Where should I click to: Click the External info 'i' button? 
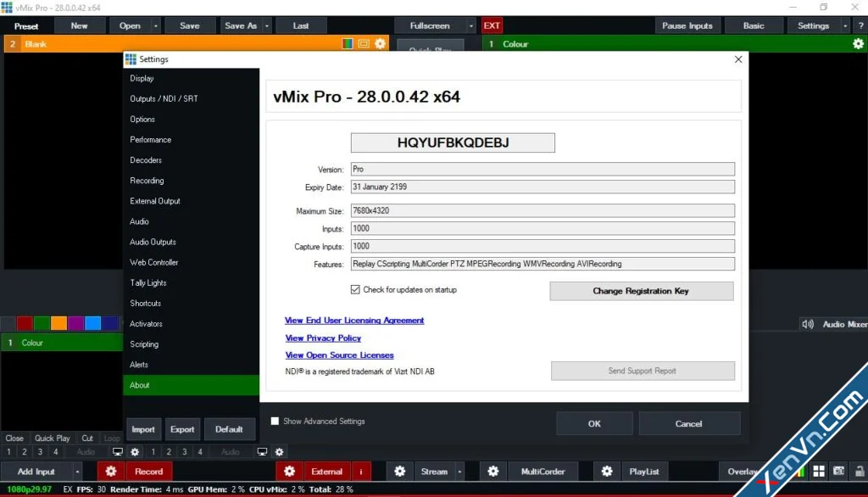[x=361, y=472]
